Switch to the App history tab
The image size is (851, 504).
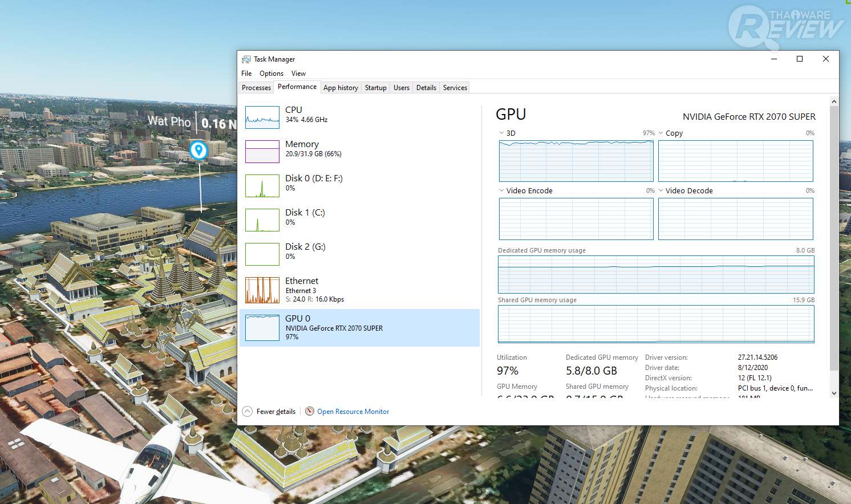coord(341,88)
